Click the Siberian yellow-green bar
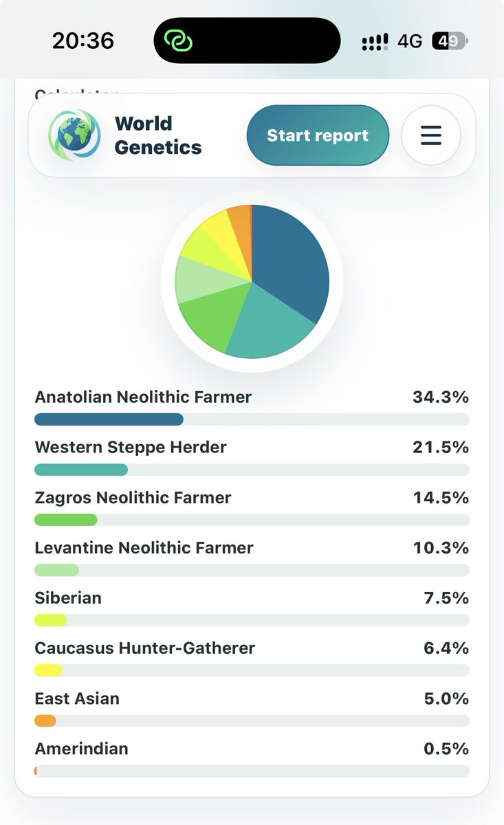 [50, 620]
